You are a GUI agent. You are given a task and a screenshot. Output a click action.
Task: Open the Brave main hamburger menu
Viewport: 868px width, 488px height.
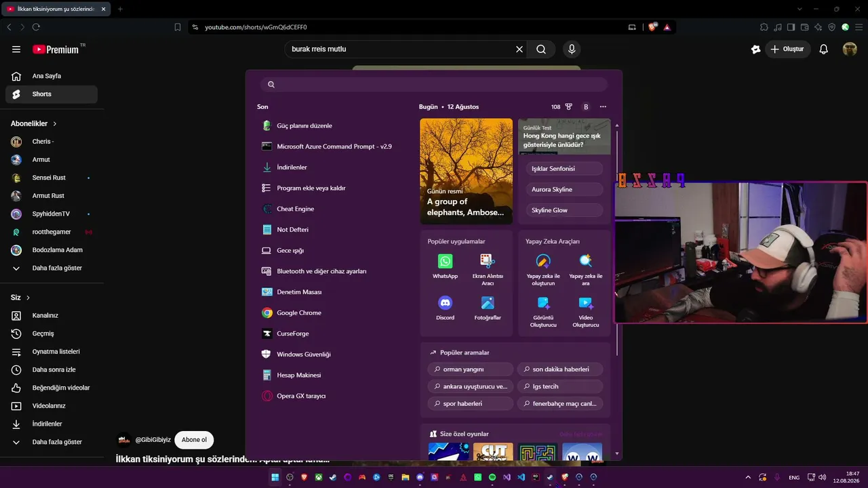pos(859,27)
